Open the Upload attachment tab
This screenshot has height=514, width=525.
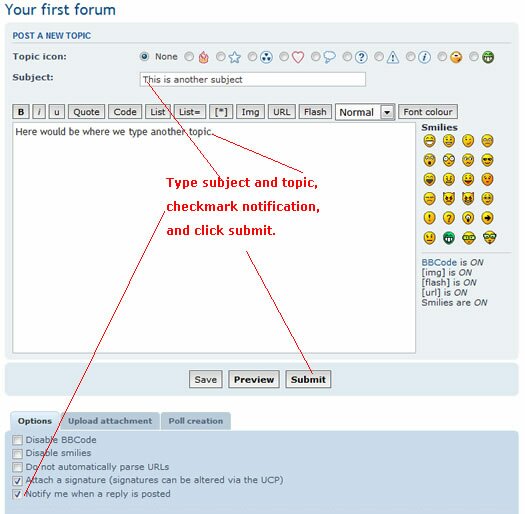tap(110, 421)
